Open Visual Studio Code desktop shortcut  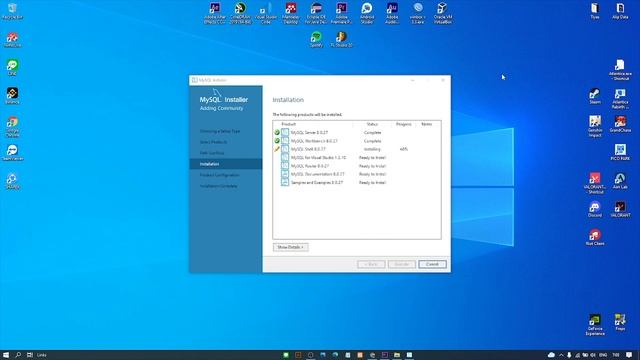266,13
